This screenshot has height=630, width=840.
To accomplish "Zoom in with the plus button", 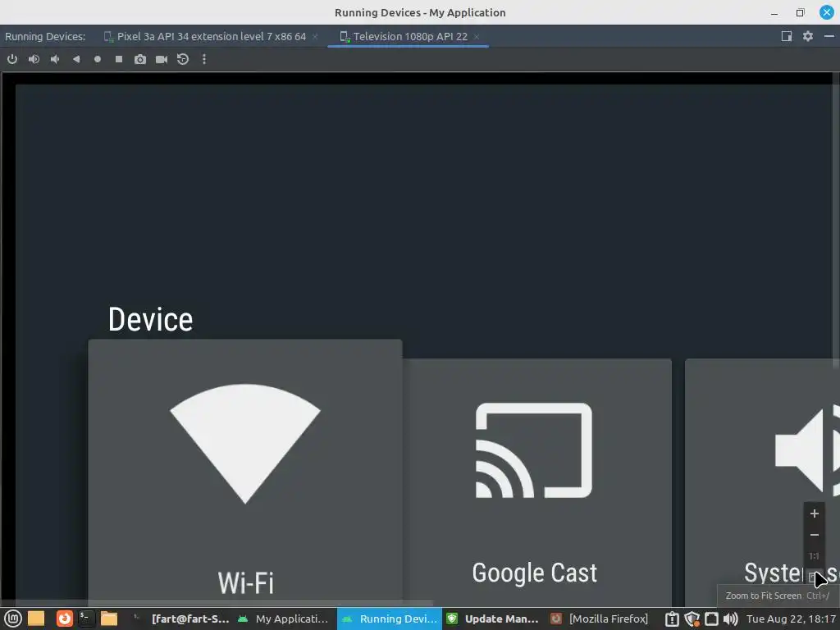I will (815, 514).
